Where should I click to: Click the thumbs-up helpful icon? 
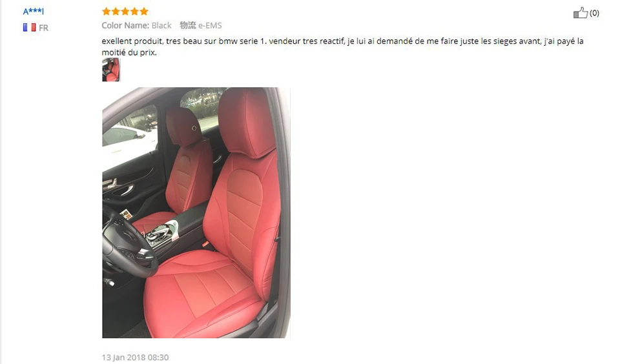[x=581, y=13]
